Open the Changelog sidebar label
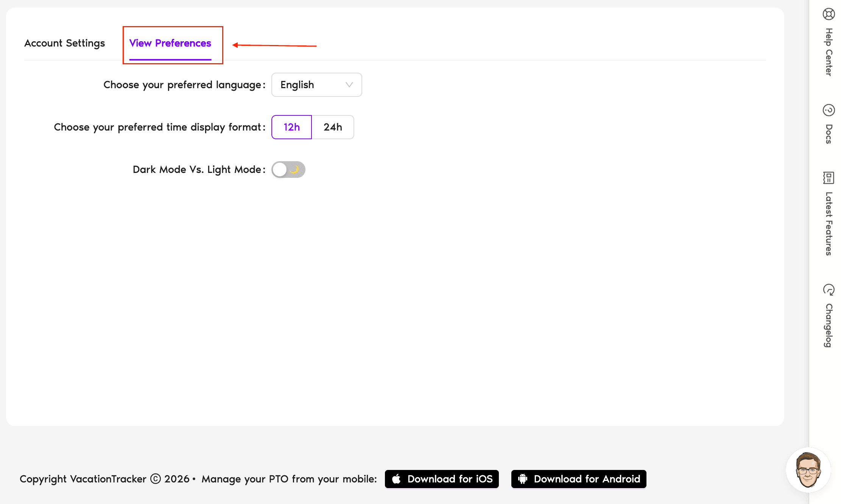 (x=829, y=325)
